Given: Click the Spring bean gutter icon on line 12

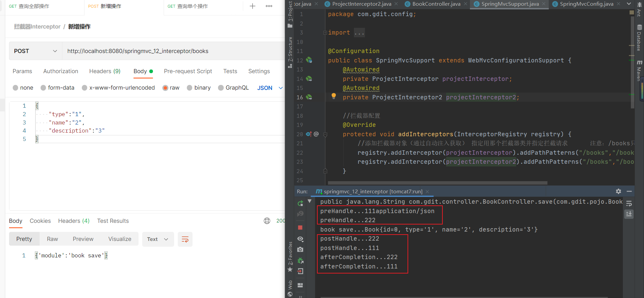Looking at the screenshot, I should coord(309,60).
